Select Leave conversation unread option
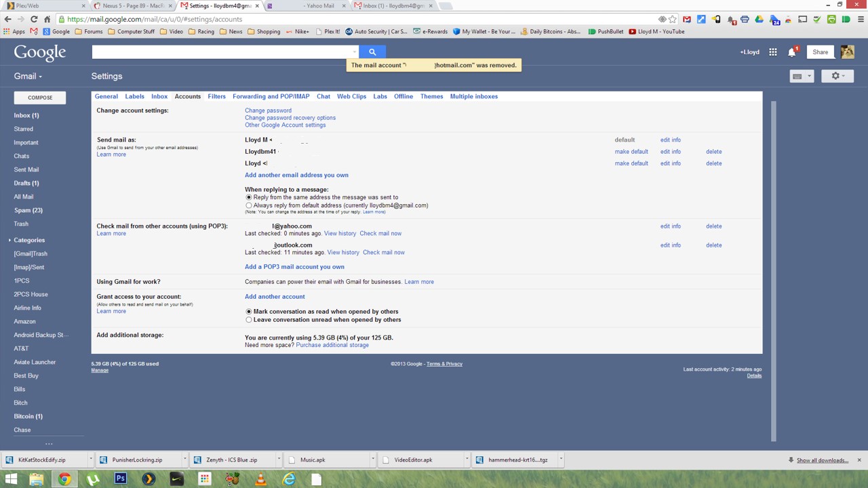 (x=249, y=320)
